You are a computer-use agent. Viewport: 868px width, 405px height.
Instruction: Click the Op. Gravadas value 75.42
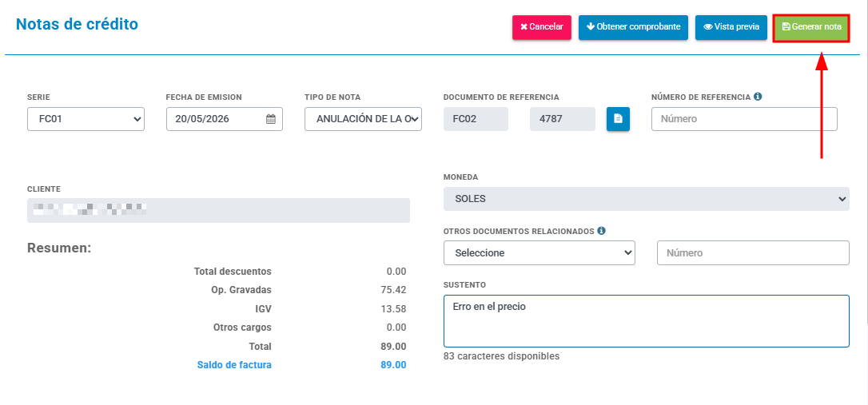click(395, 290)
